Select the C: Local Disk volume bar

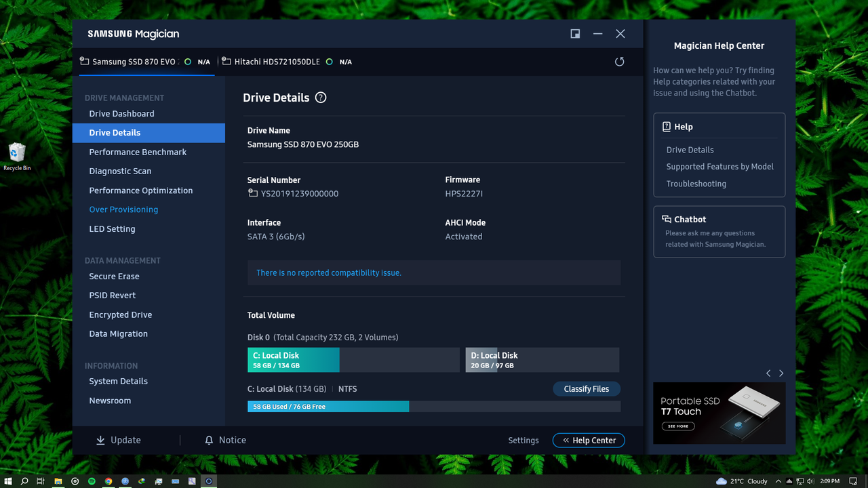point(353,360)
